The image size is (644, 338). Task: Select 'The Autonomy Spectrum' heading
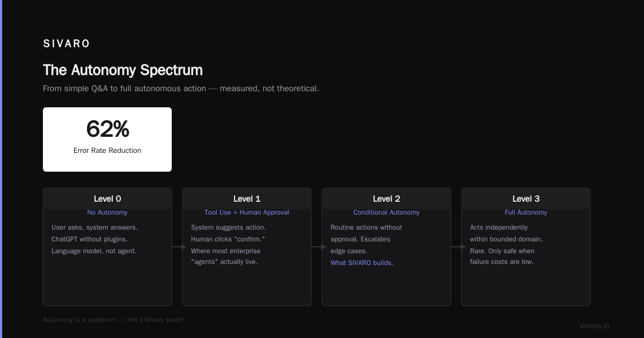[123, 70]
